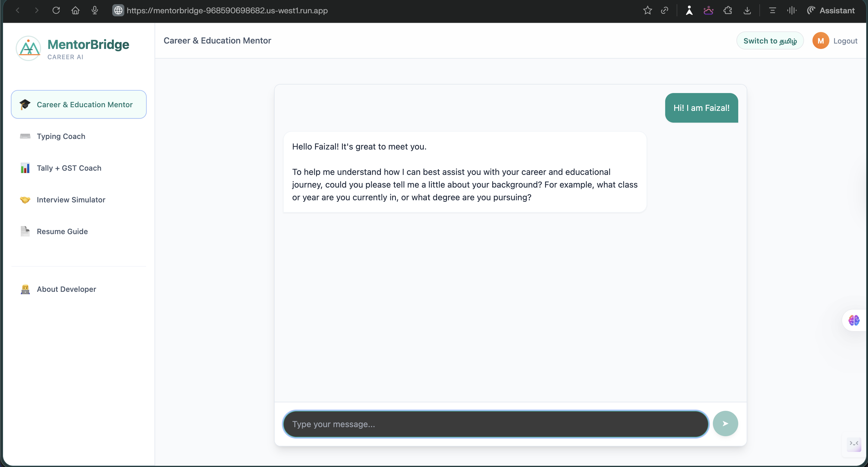The width and height of the screenshot is (868, 467).
Task: Toggle the bookmark star in the address bar
Action: [x=647, y=11]
